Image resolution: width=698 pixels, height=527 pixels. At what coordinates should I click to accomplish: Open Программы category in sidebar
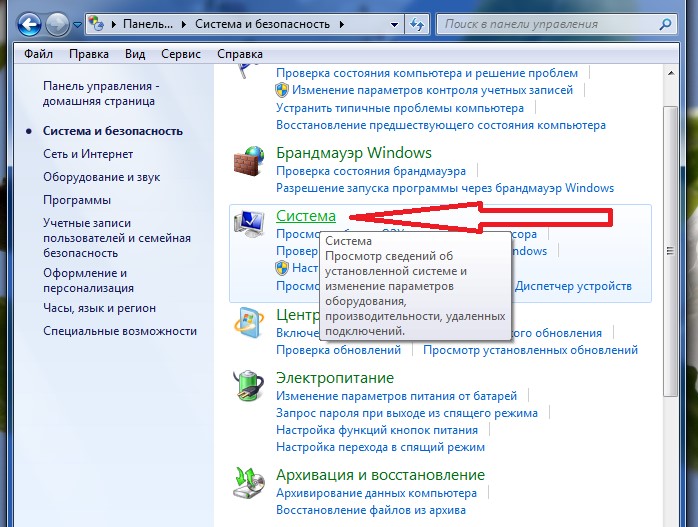click(x=77, y=200)
